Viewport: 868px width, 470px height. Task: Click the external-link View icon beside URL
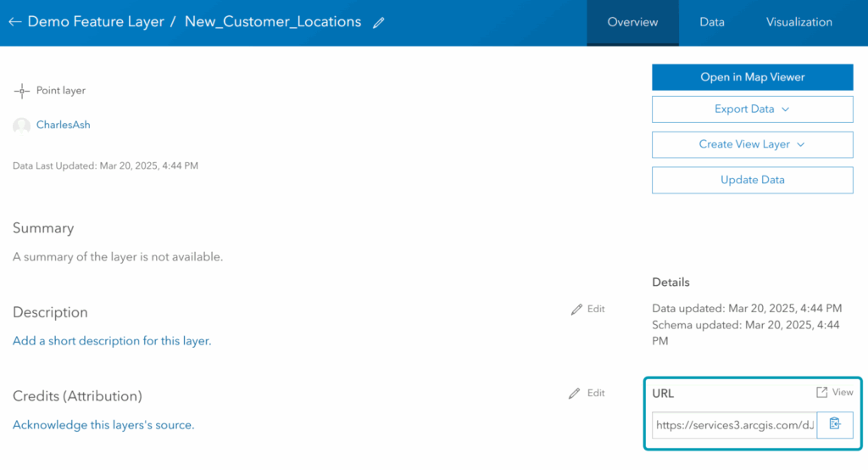coord(822,393)
